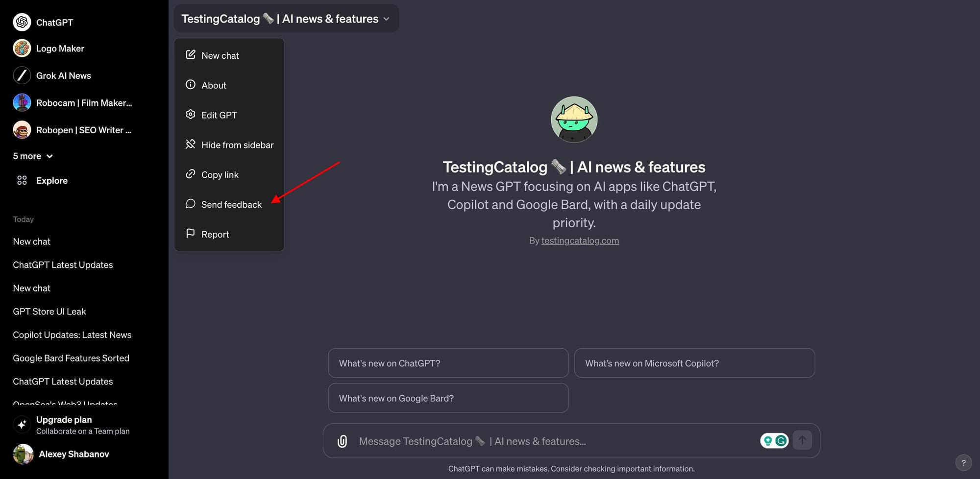Click the Copy link chain icon
The height and width of the screenshot is (479, 980).
click(x=191, y=174)
